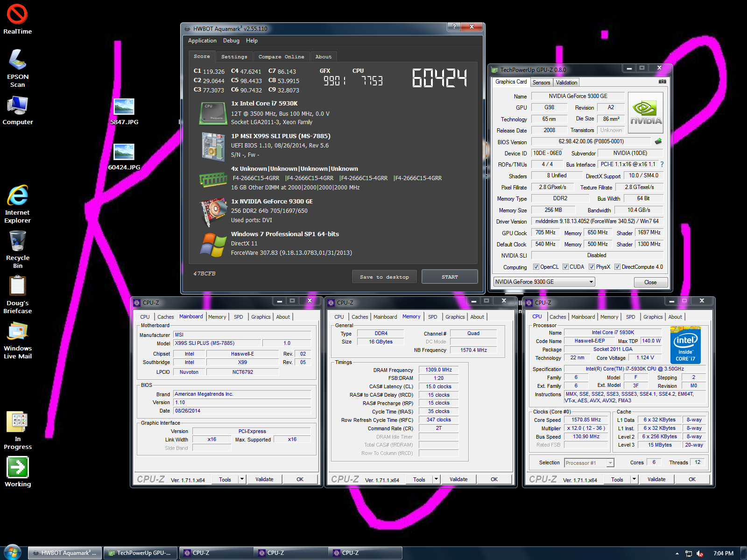Screen dimensions: 747x560
Task: Open In Progress folder icon
Action: click(x=17, y=431)
